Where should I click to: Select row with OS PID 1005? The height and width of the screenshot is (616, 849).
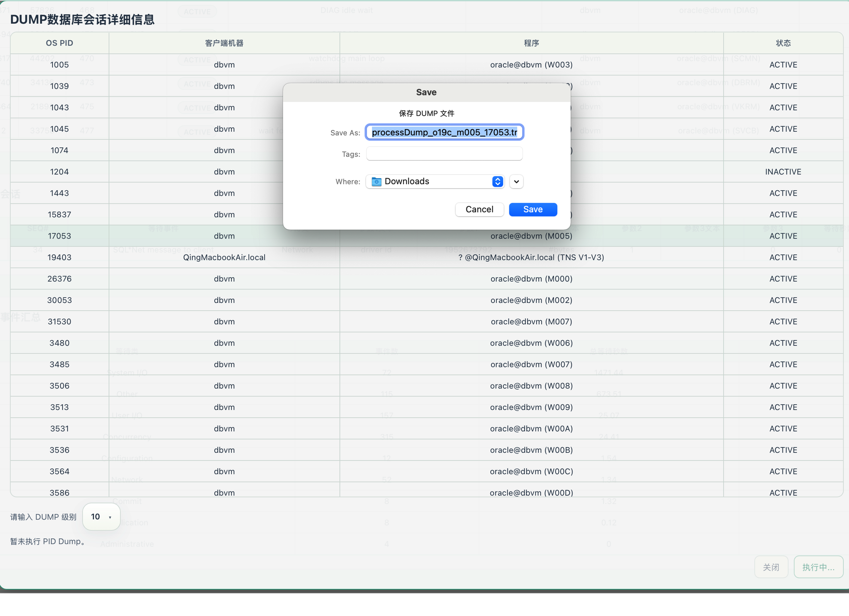(427, 65)
